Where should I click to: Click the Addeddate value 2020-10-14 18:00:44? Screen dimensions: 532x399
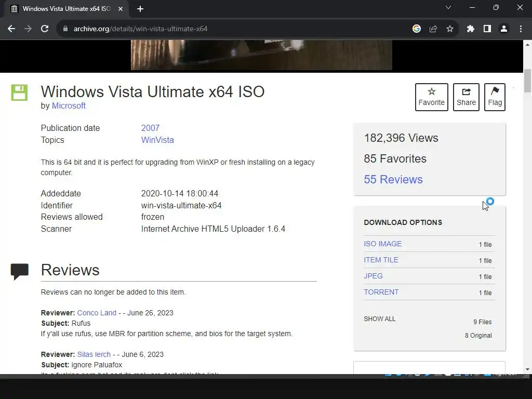click(179, 193)
